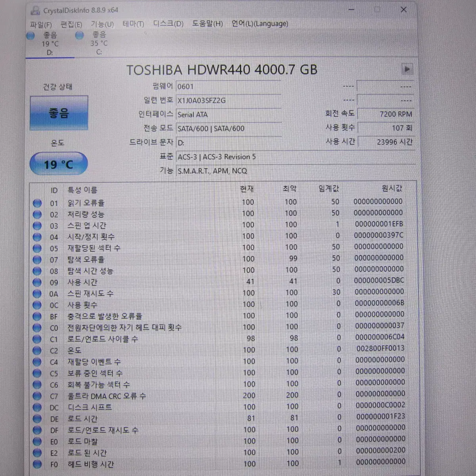Click the status circle for 03 스핀 업 시간
This screenshot has width=476, height=476.
coord(37,226)
